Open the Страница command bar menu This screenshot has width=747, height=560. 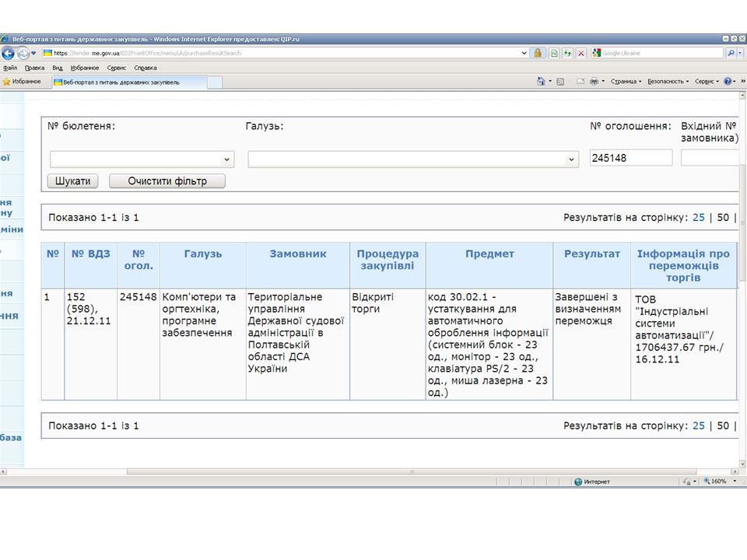[625, 81]
